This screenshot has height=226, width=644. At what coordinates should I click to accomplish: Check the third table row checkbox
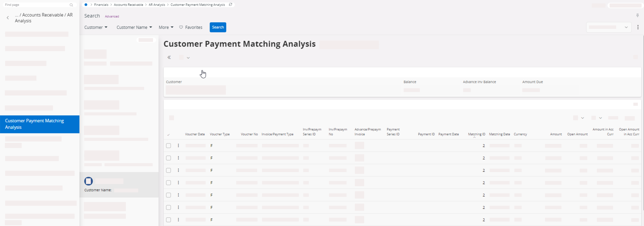(168, 170)
